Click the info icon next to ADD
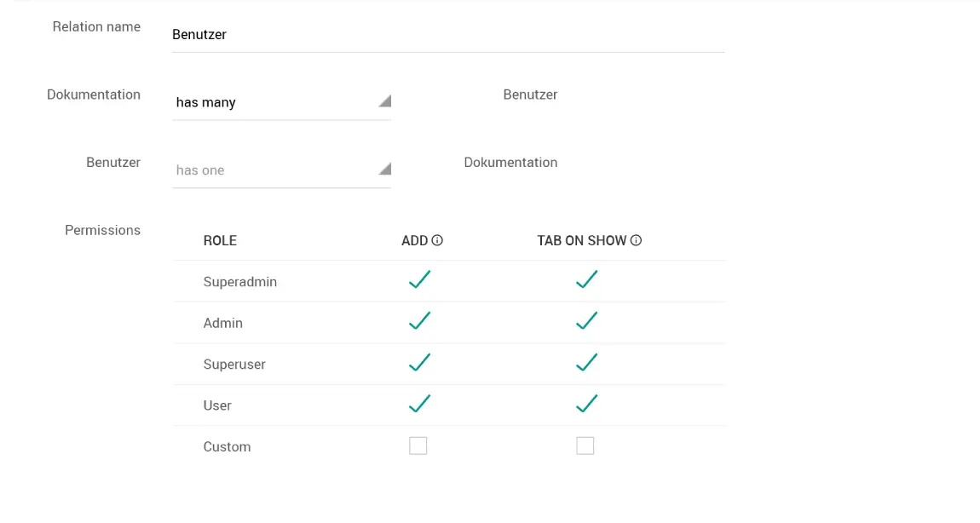Viewport: 980px width, 523px height. pyautogui.click(x=437, y=241)
